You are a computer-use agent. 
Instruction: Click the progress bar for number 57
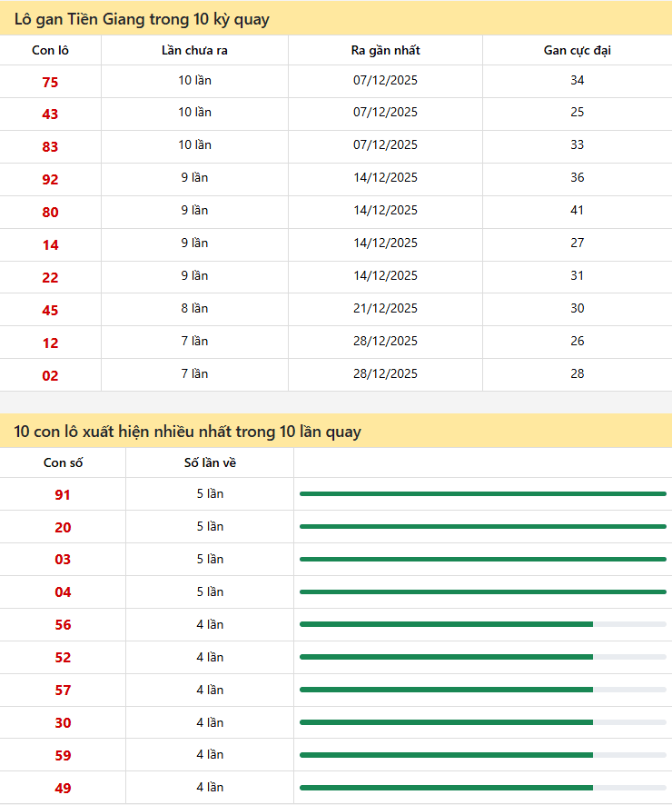[x=482, y=690]
